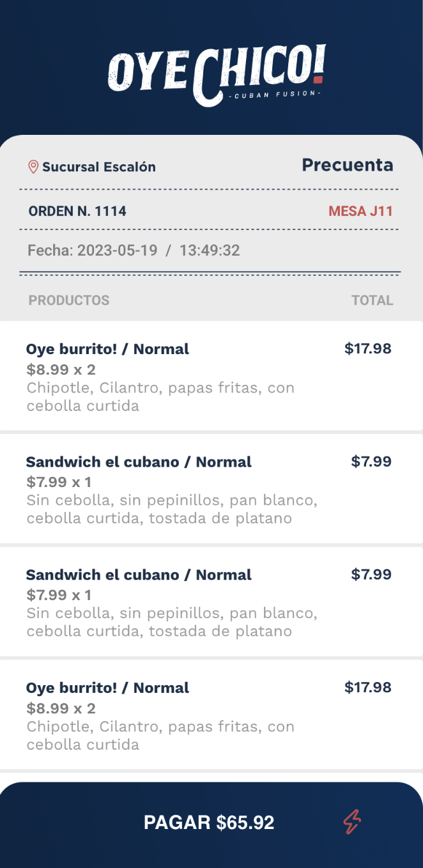Click the $17.98 price of the first burrito
This screenshot has width=423, height=868.
[x=369, y=349]
